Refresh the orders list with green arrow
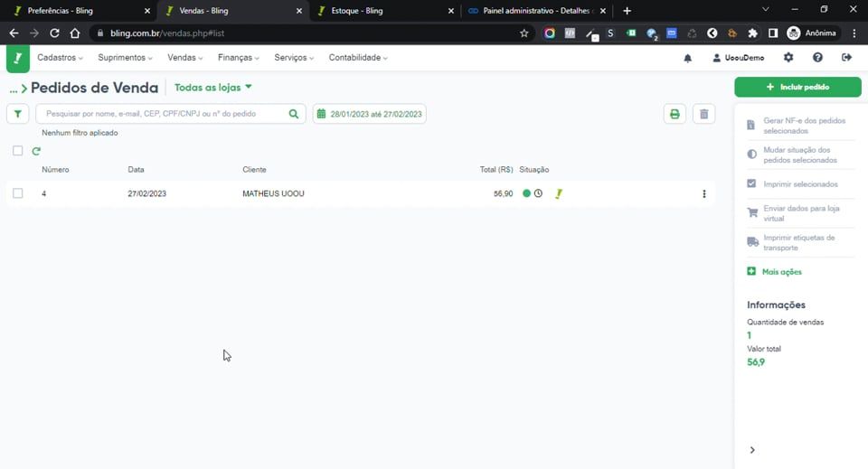The width and height of the screenshot is (868, 469). (x=36, y=151)
